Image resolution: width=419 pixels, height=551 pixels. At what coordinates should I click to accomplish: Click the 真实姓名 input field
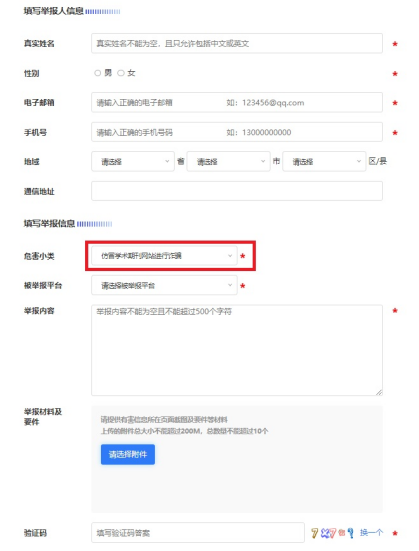[237, 43]
